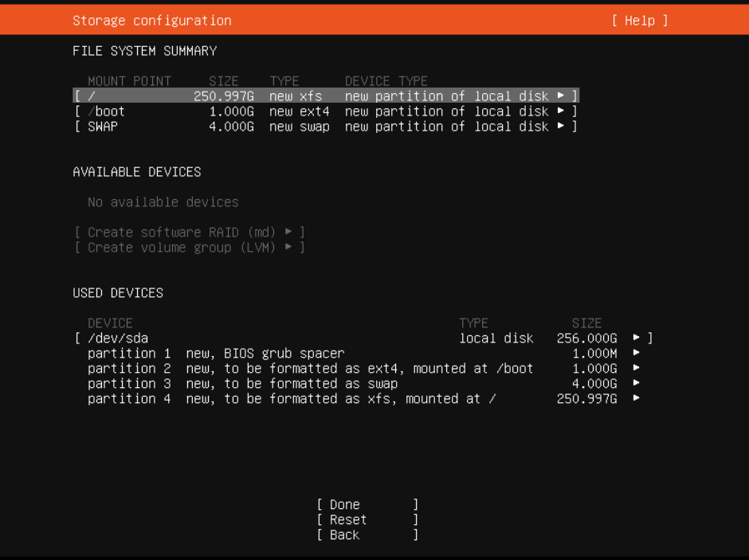This screenshot has width=749, height=560.
Task: Click the MOUNT POINT column header
Action: pyautogui.click(x=129, y=81)
